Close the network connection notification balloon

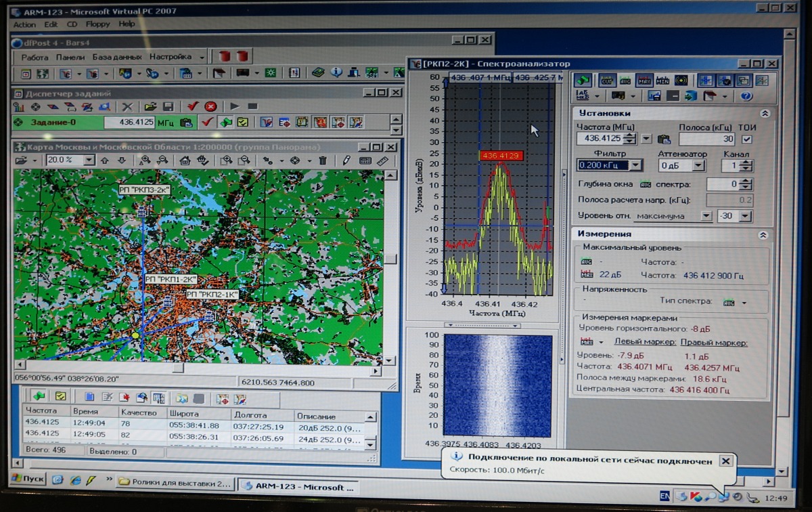pyautogui.click(x=725, y=461)
